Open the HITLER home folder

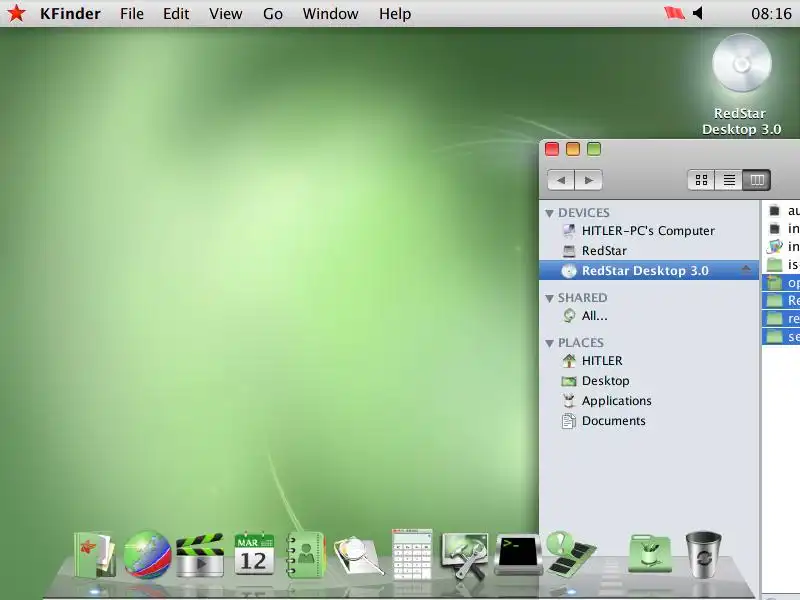649,361
